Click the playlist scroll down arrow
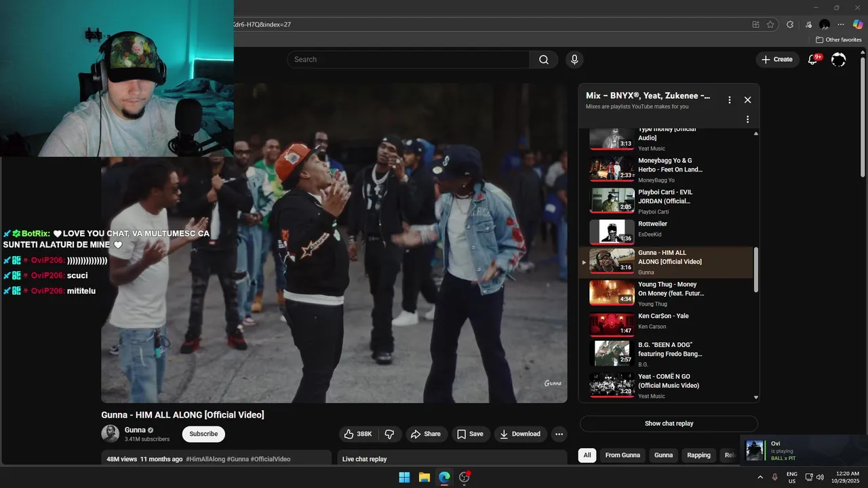 (x=756, y=397)
